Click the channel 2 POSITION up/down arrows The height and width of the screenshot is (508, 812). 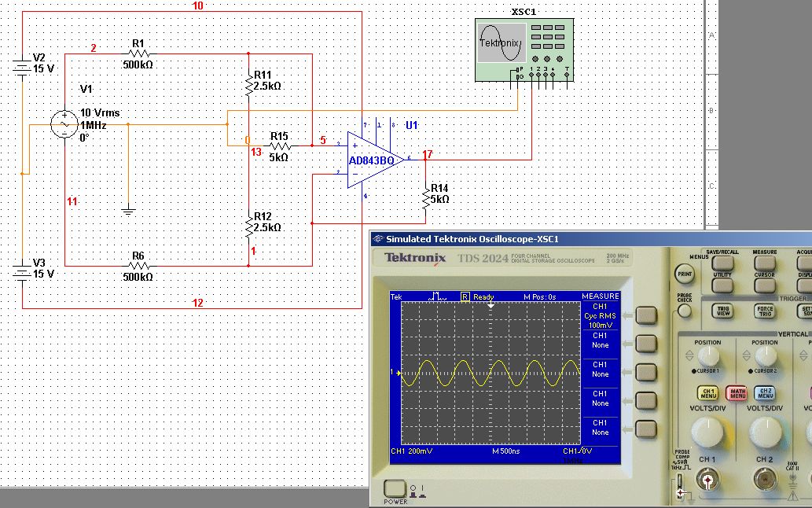746,355
